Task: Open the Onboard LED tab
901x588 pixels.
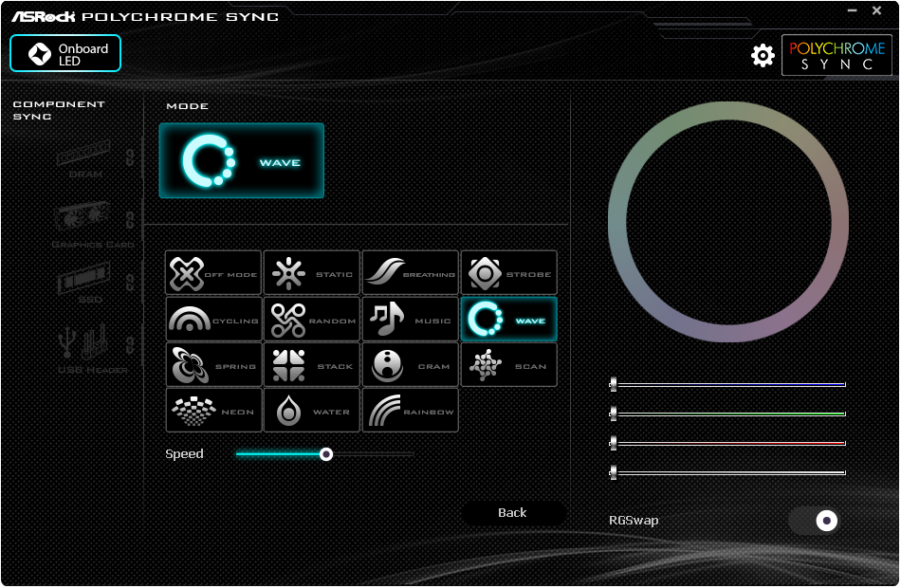Action: [65, 53]
